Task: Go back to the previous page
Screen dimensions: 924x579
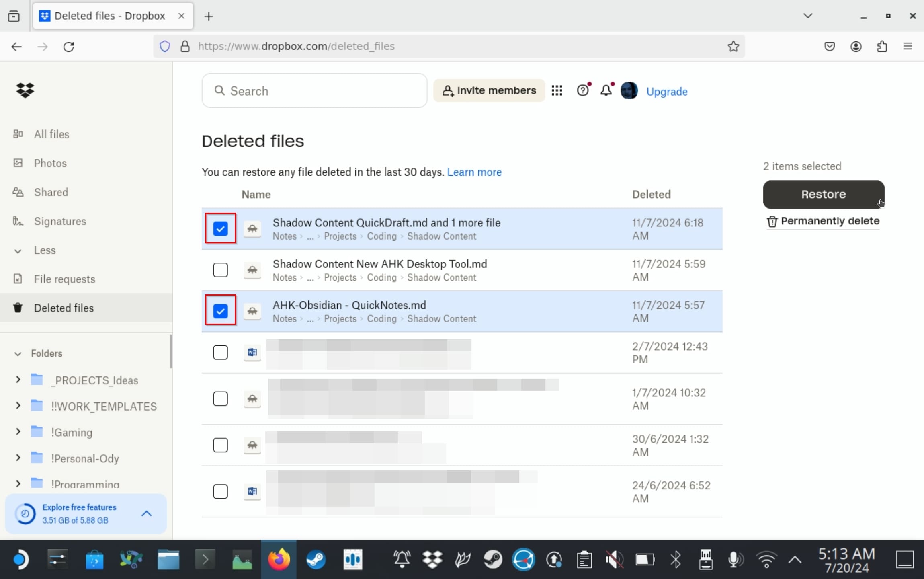Action: 16,47
